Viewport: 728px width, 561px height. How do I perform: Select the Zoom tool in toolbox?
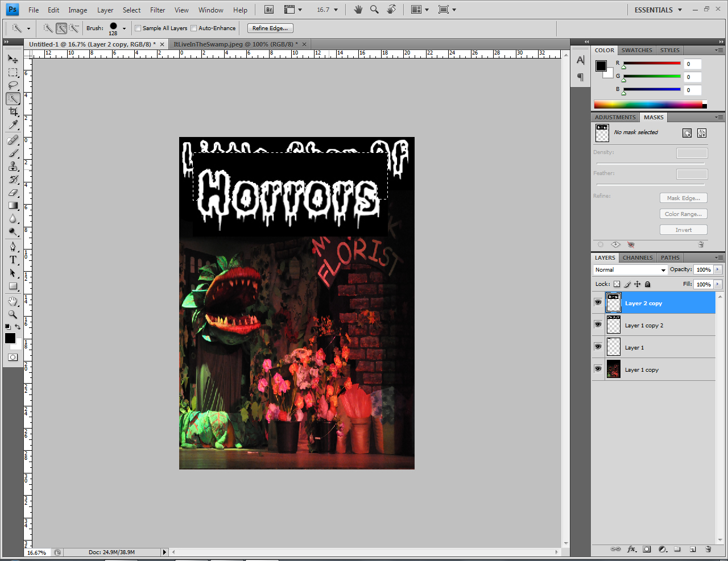[x=13, y=314]
